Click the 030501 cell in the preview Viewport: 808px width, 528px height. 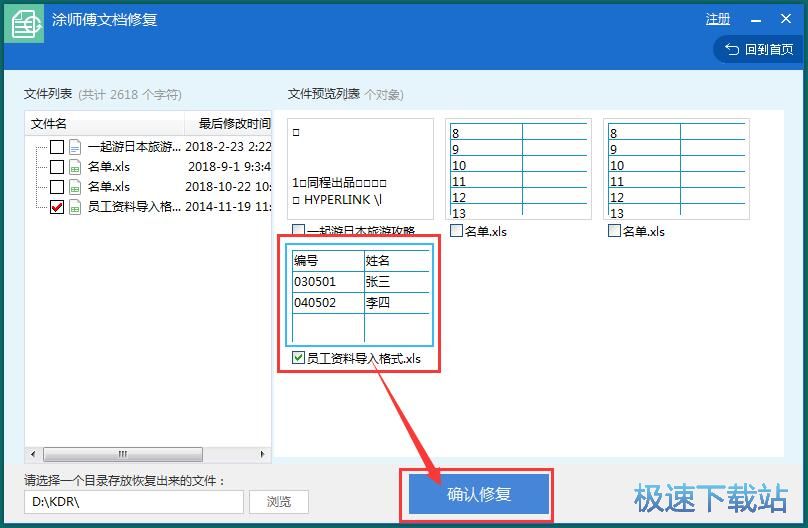pyautogui.click(x=328, y=282)
